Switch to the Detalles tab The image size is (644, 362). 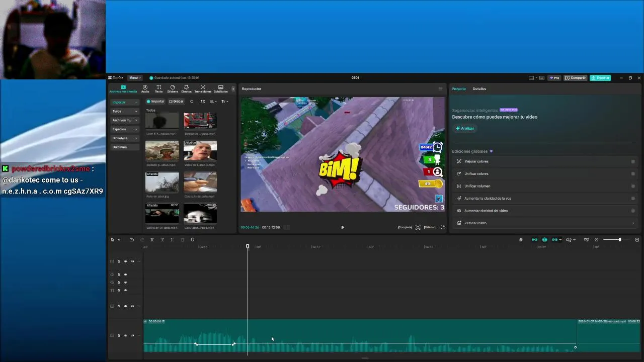[479, 89]
